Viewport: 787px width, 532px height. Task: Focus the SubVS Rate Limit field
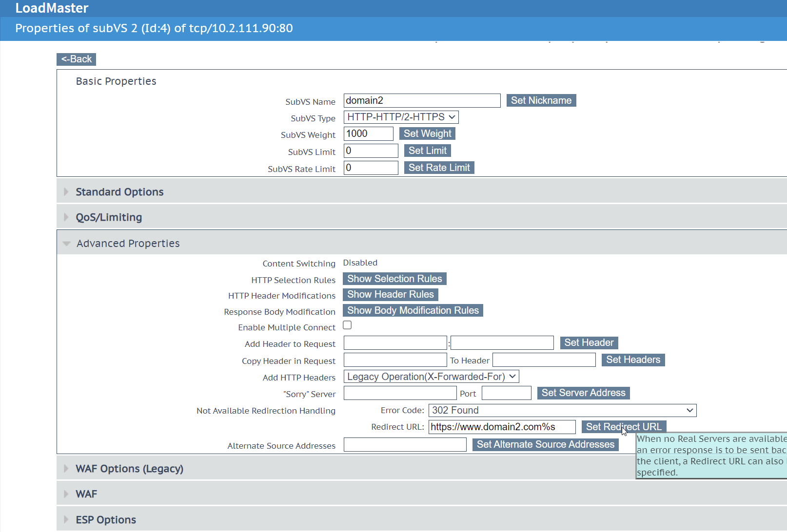371,168
